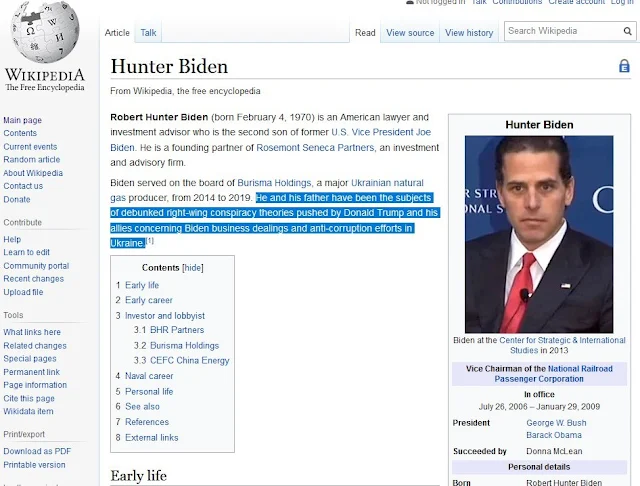Jump to References section
This screenshot has height=486, width=640.
coord(147,422)
